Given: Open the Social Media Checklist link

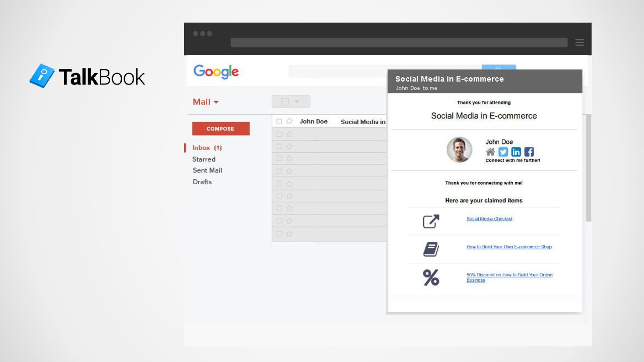Looking at the screenshot, I should coord(489,219).
